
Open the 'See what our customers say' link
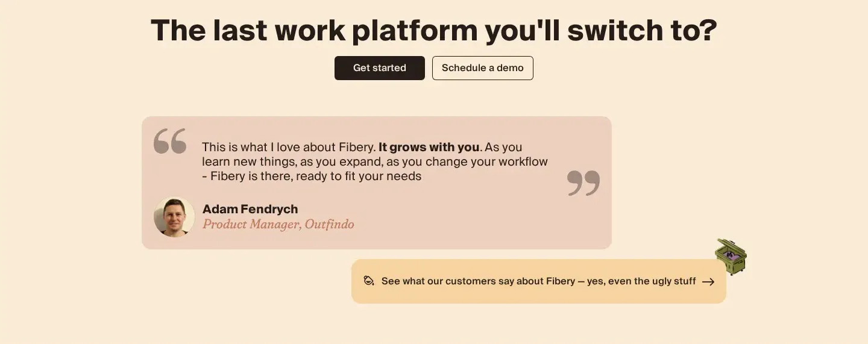(539, 281)
